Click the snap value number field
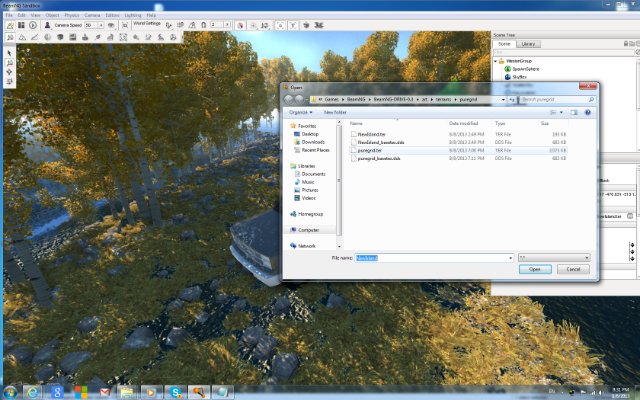Screen dimensions: 640x400 [x=217, y=25]
